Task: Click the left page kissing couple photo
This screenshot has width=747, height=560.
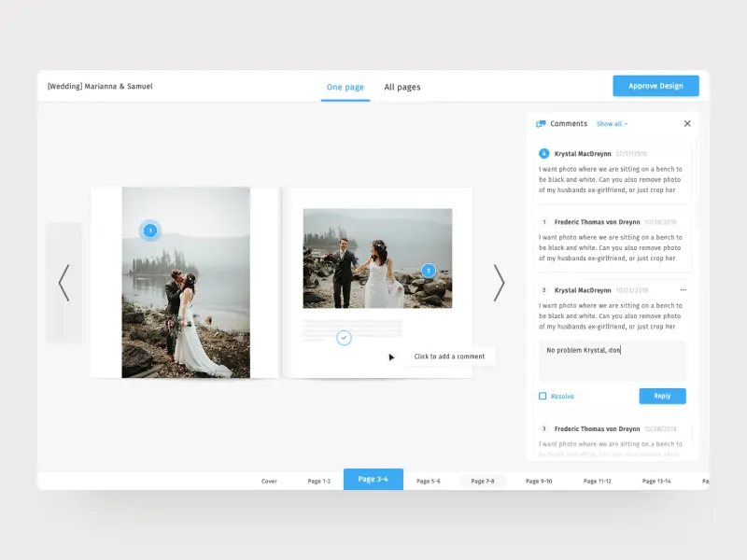Action: [x=186, y=283]
